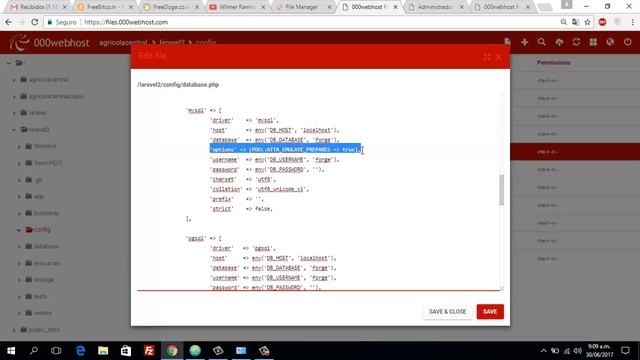Click the red SAVE button
The width and height of the screenshot is (640, 360).
490,311
